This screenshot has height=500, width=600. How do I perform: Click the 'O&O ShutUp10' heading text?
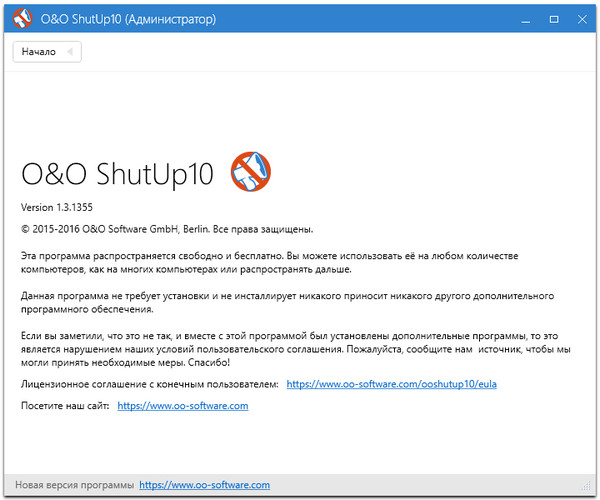pyautogui.click(x=118, y=174)
